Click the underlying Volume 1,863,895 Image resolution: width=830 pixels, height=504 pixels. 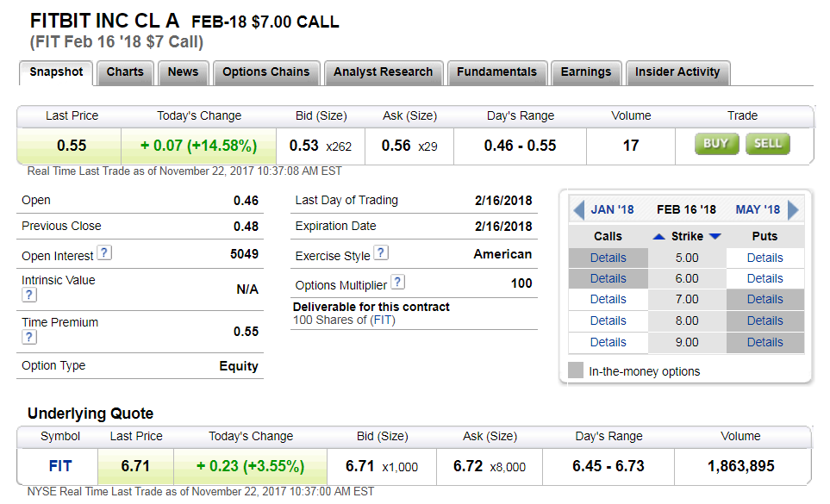click(740, 466)
